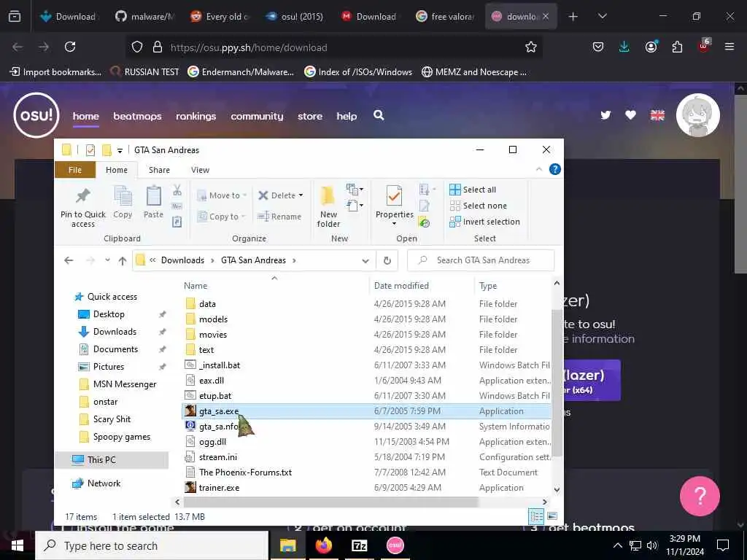Bookmark this page with star icon
The width and height of the screenshot is (747, 560).
pyautogui.click(x=531, y=47)
